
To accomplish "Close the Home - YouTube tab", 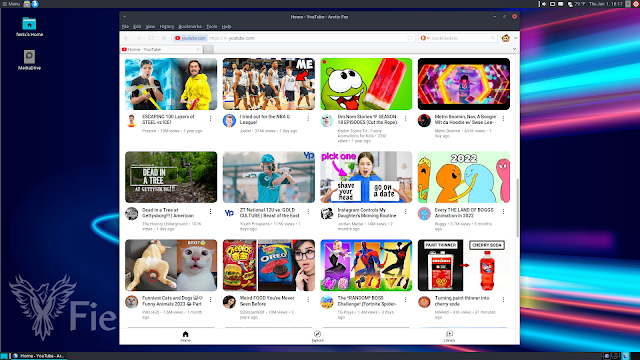I will (x=198, y=49).
